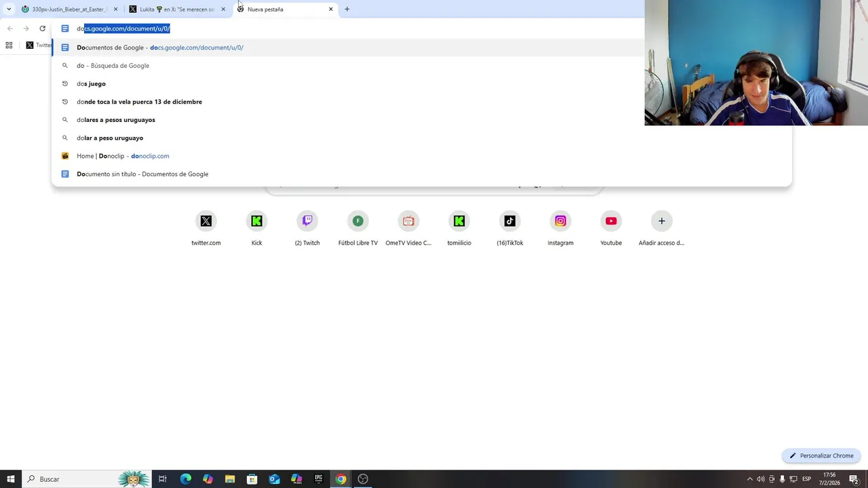Open Task View in the taskbar
The width and height of the screenshot is (868, 488).
pyautogui.click(x=163, y=479)
